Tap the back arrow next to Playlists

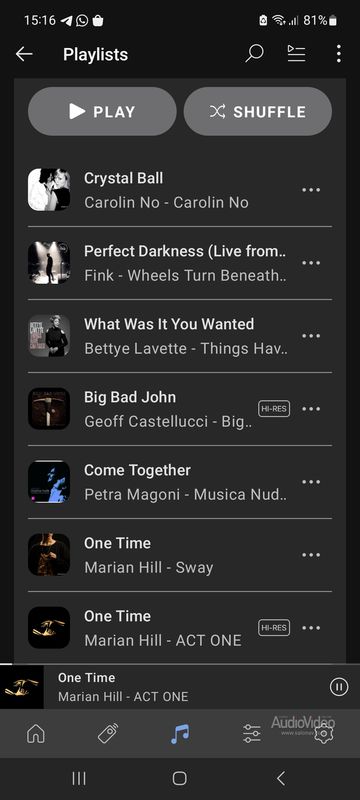24,54
